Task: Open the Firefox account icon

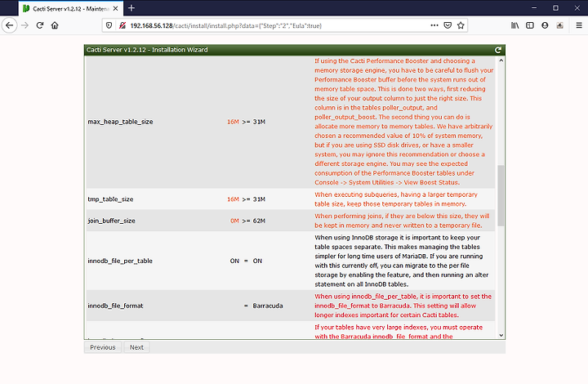Action: click(x=545, y=25)
